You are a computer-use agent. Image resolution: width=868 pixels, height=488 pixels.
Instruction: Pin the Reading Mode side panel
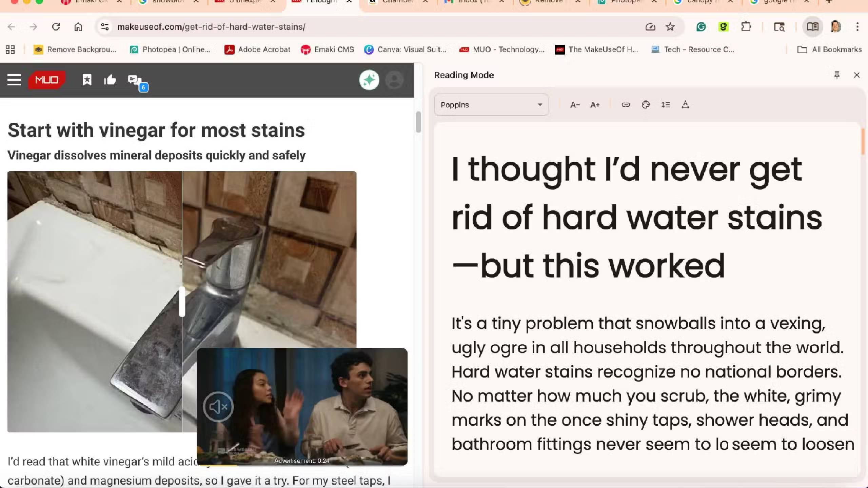(837, 75)
